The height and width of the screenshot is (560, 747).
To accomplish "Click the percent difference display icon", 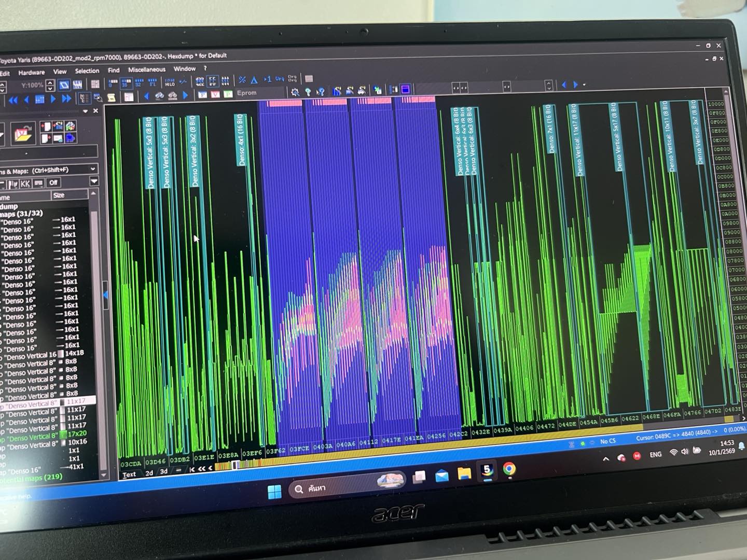I will 242,80.
